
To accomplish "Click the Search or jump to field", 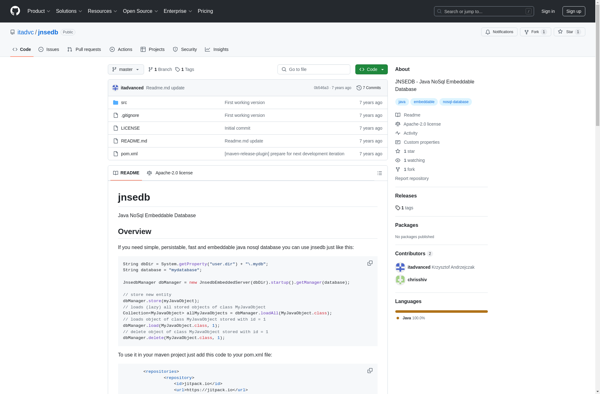I will tap(484, 11).
